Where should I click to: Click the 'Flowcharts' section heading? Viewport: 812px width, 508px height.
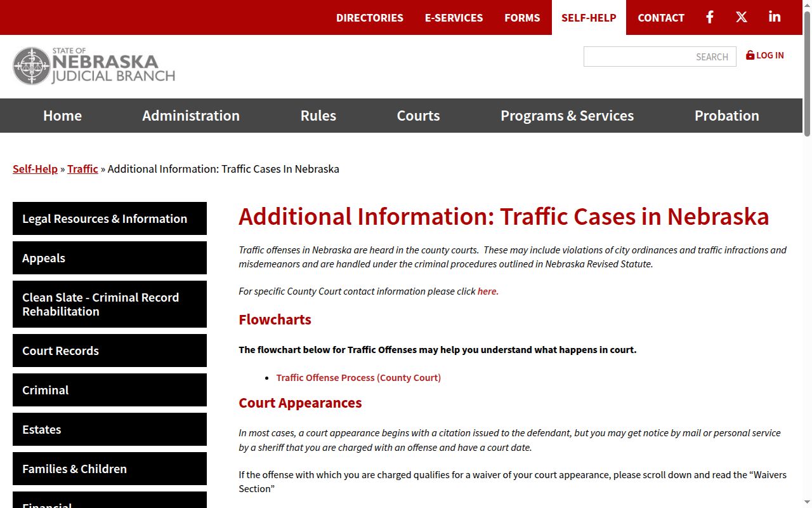[275, 319]
